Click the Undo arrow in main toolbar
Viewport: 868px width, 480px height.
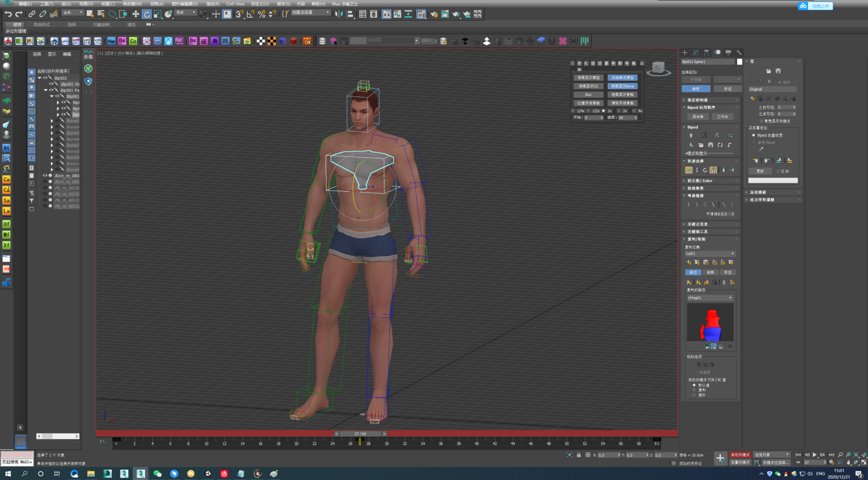[8, 14]
